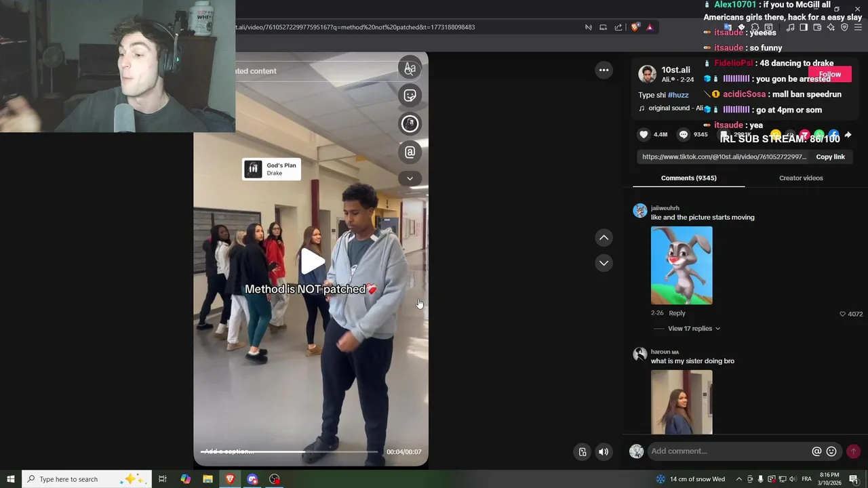Like jaiiweuhrh's comment with 4072 likes
The height and width of the screenshot is (488, 868).
click(843, 314)
